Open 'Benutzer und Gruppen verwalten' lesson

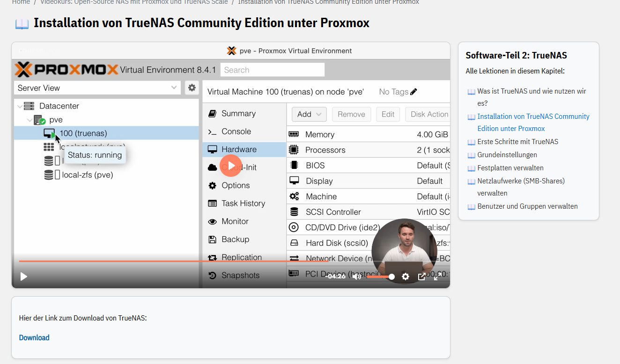[x=527, y=206]
